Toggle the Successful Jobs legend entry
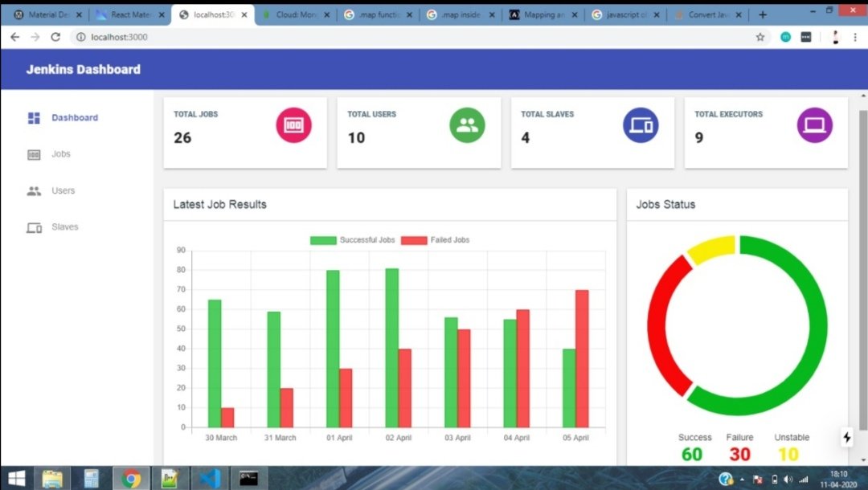This screenshot has width=868, height=490. pyautogui.click(x=353, y=240)
